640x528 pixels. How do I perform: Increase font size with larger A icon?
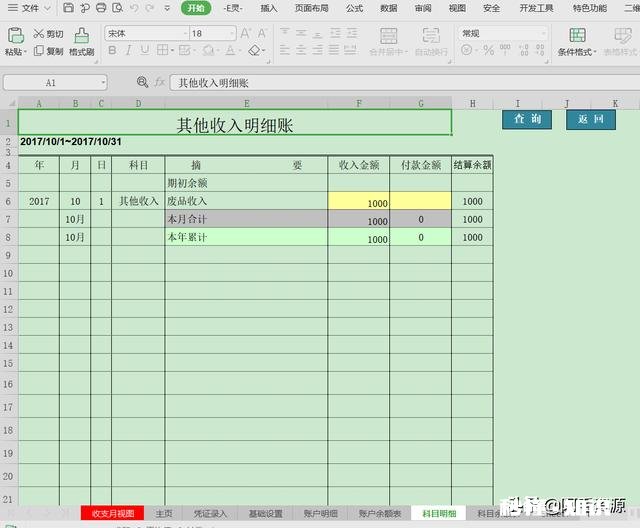(246, 33)
